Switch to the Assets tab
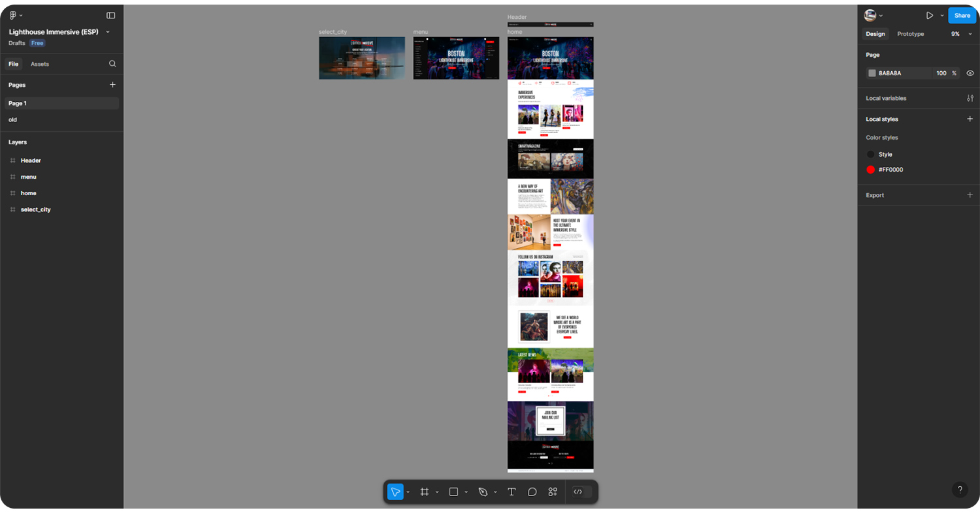Viewport: 980px width, 517px height. pos(40,64)
